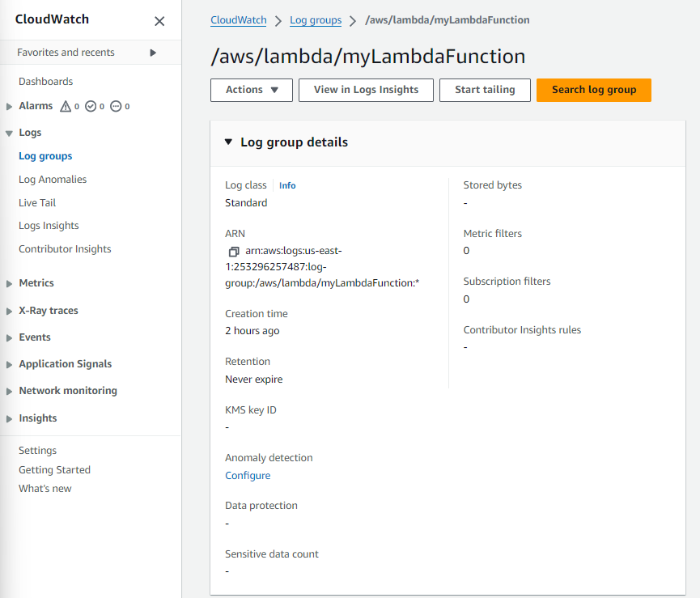This screenshot has width=700, height=598.
Task: Open the Actions dropdown menu
Action: coord(251,90)
